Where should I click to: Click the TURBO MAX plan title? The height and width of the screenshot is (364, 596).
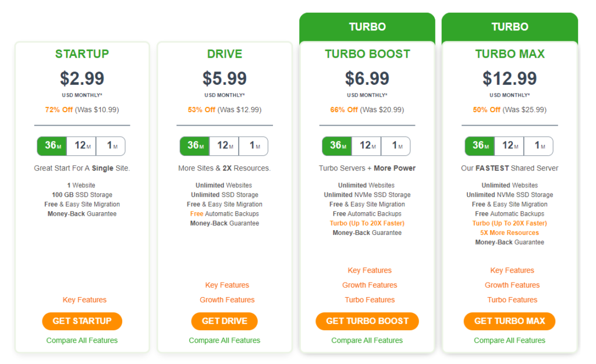point(510,54)
